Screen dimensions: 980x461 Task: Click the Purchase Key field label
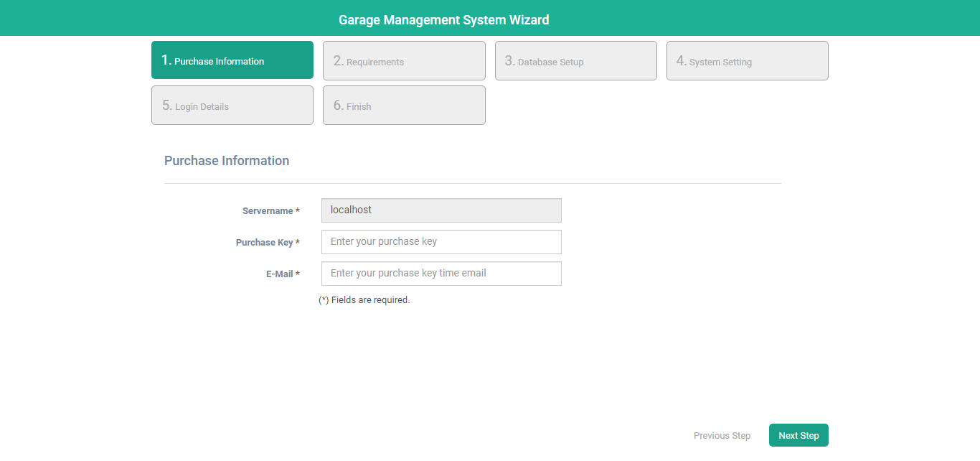click(x=264, y=243)
